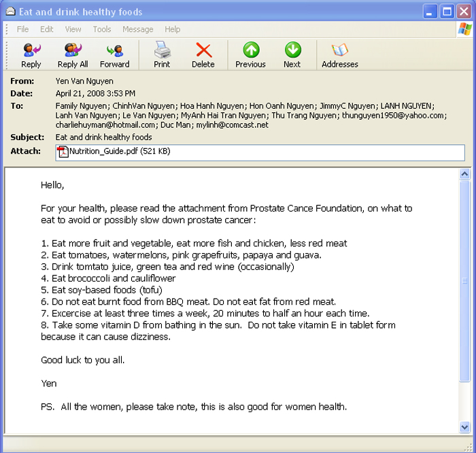This screenshot has height=453, width=476.
Task: Click the PS line about women health
Action: tap(194, 407)
